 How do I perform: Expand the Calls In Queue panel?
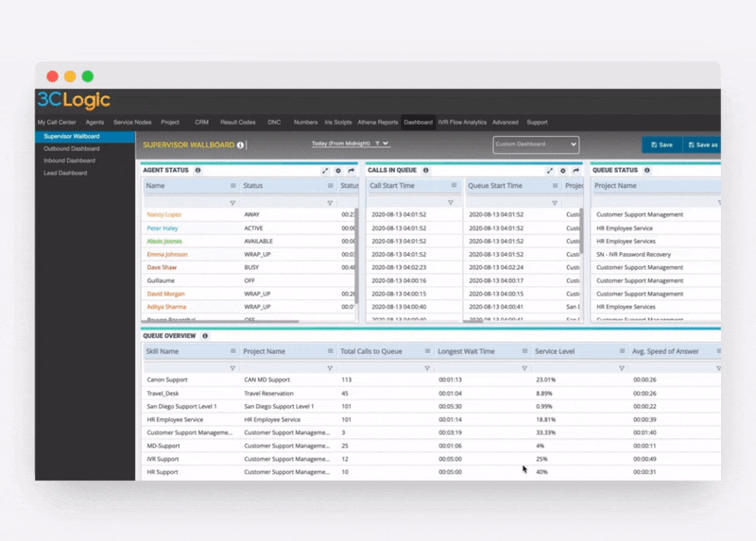point(550,171)
